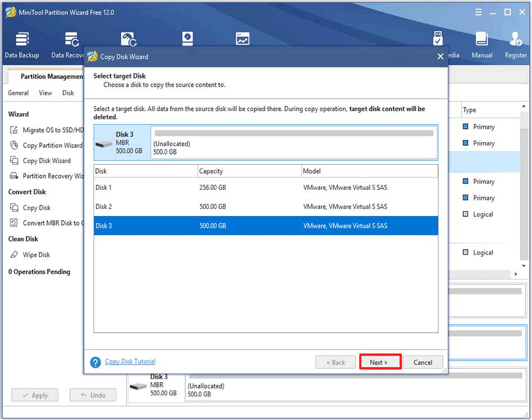Click Disk 2 VMware model cell

[x=345, y=206]
